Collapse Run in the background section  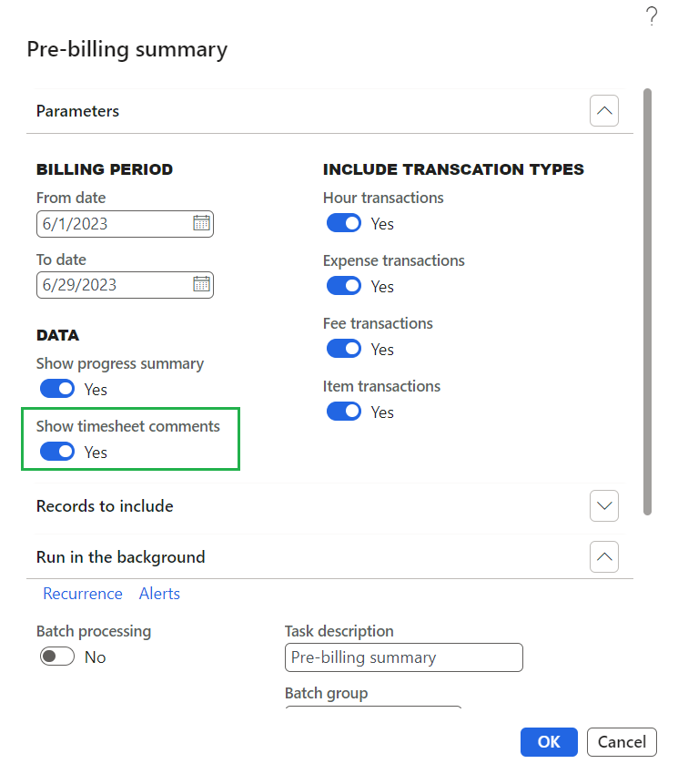point(604,556)
